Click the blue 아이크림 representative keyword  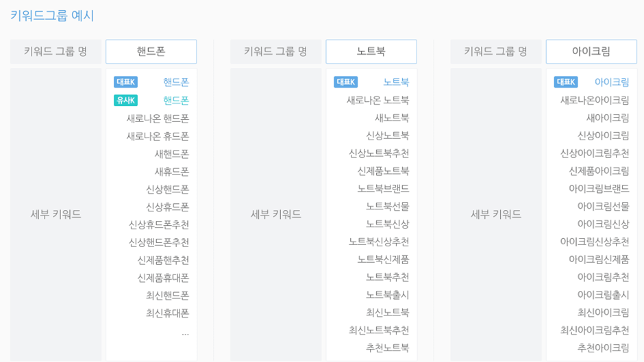click(612, 82)
